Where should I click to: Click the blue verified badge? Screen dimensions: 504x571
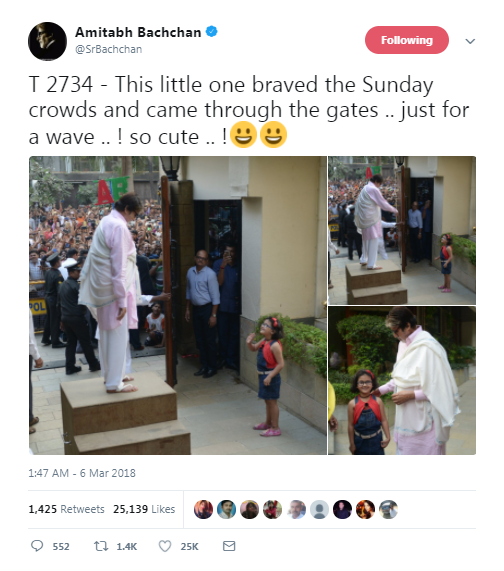[x=212, y=32]
